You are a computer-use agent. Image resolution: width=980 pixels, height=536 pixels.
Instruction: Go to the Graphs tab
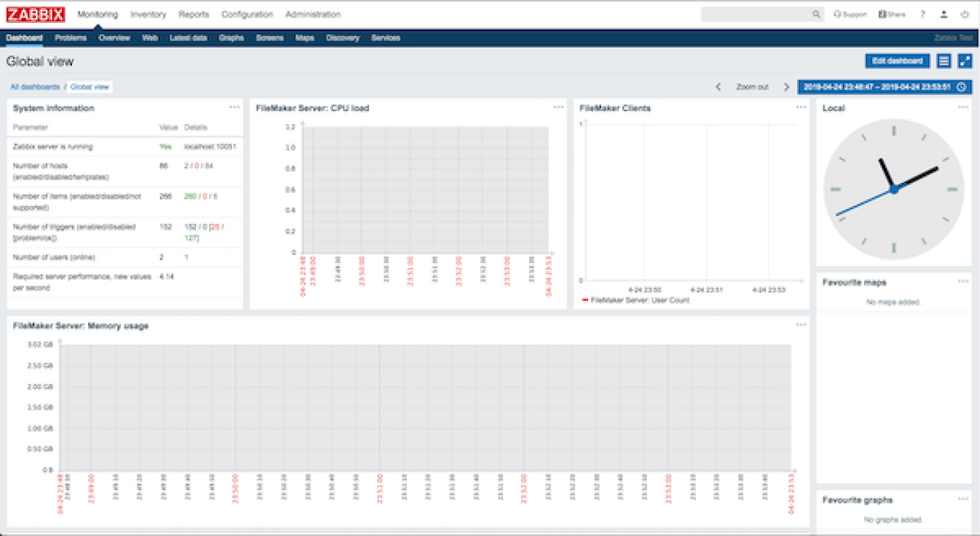pyautogui.click(x=231, y=38)
